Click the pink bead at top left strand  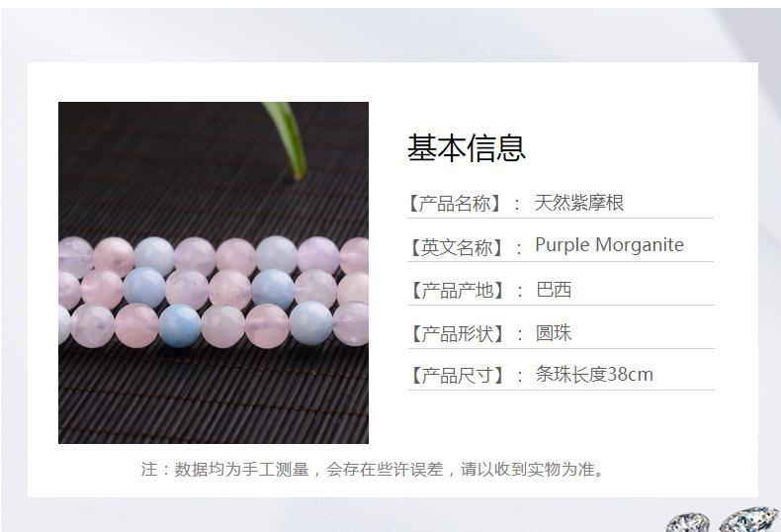114,256
